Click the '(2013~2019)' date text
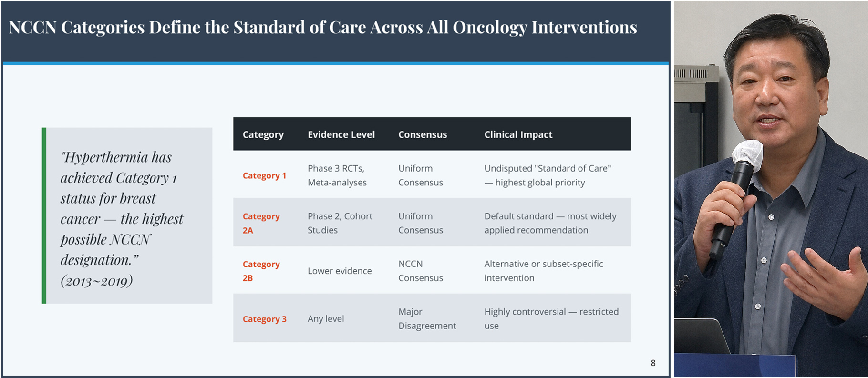 click(x=96, y=281)
